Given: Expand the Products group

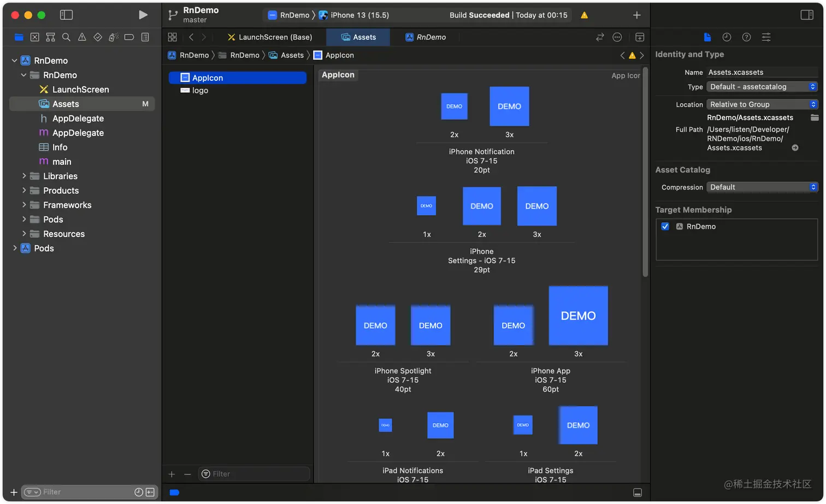Looking at the screenshot, I should coord(24,191).
